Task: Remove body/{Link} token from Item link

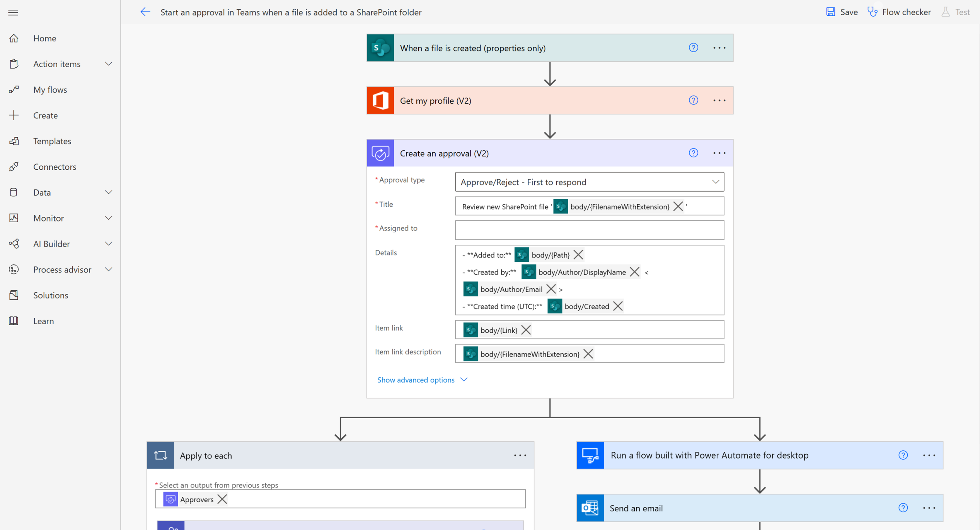Action: point(525,330)
